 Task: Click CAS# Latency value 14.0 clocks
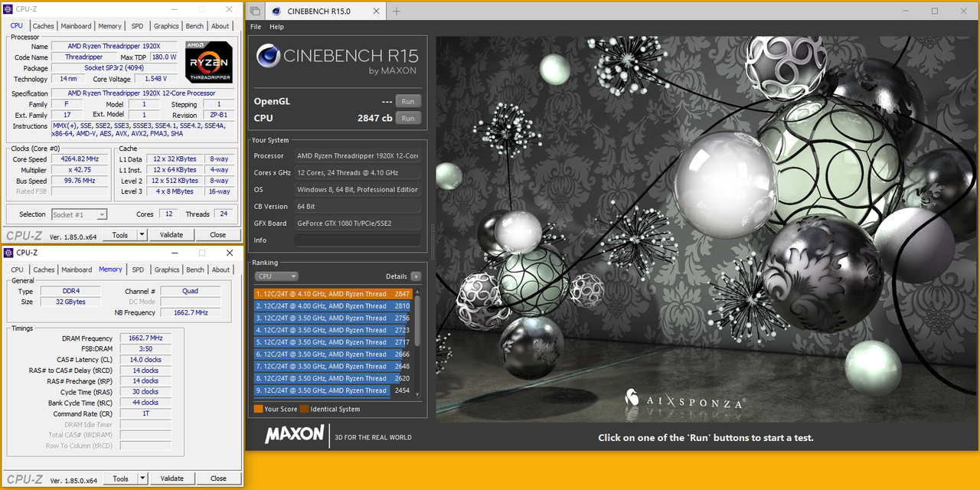145,360
